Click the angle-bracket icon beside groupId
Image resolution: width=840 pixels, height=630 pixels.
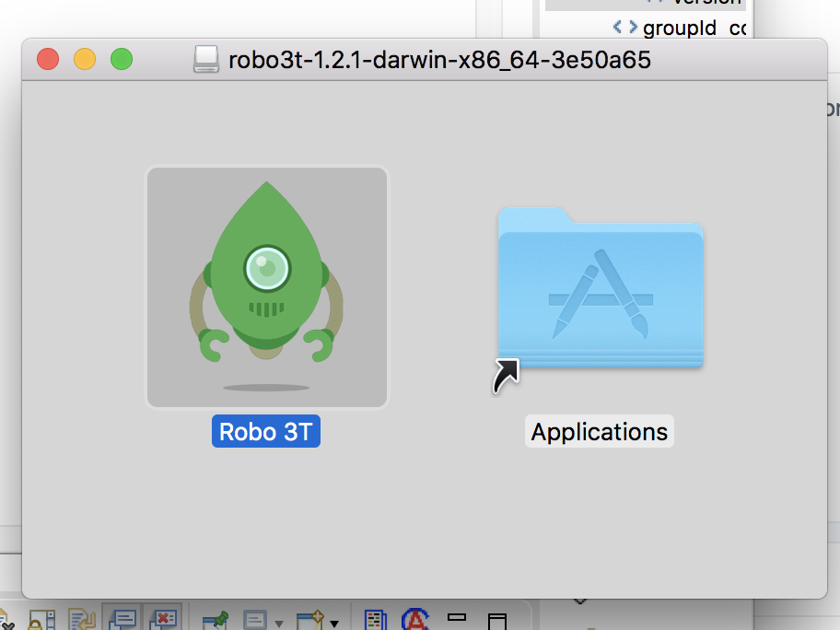tap(625, 26)
